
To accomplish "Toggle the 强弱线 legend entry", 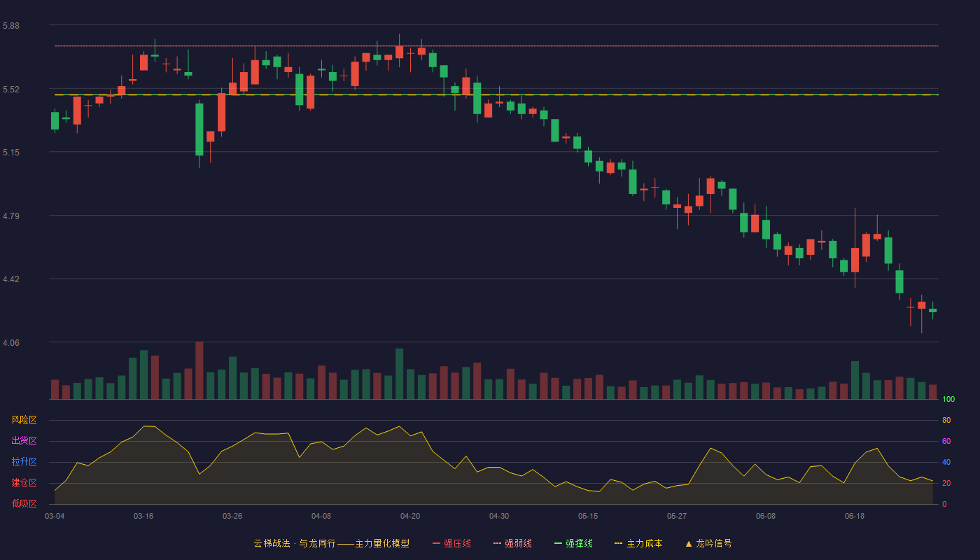I will pyautogui.click(x=512, y=543).
